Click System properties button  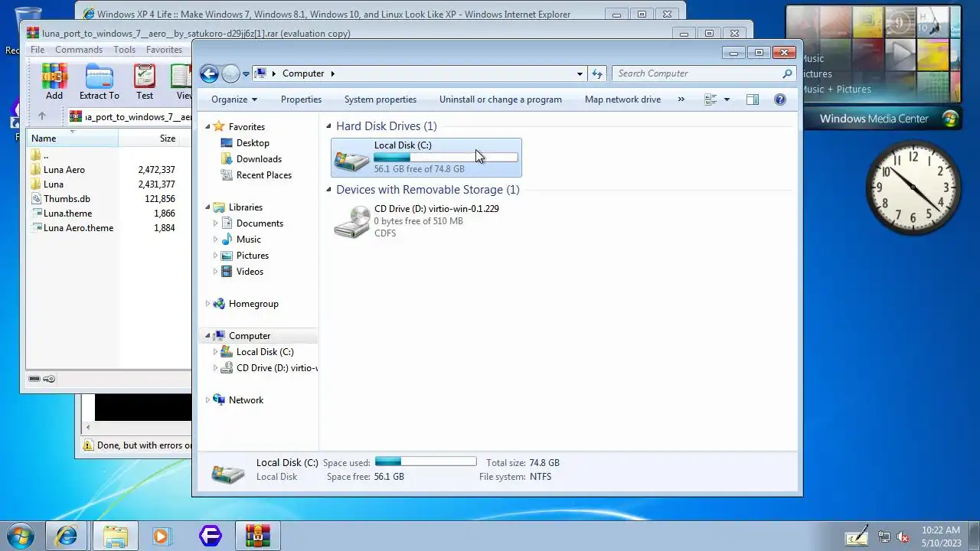pos(381,99)
